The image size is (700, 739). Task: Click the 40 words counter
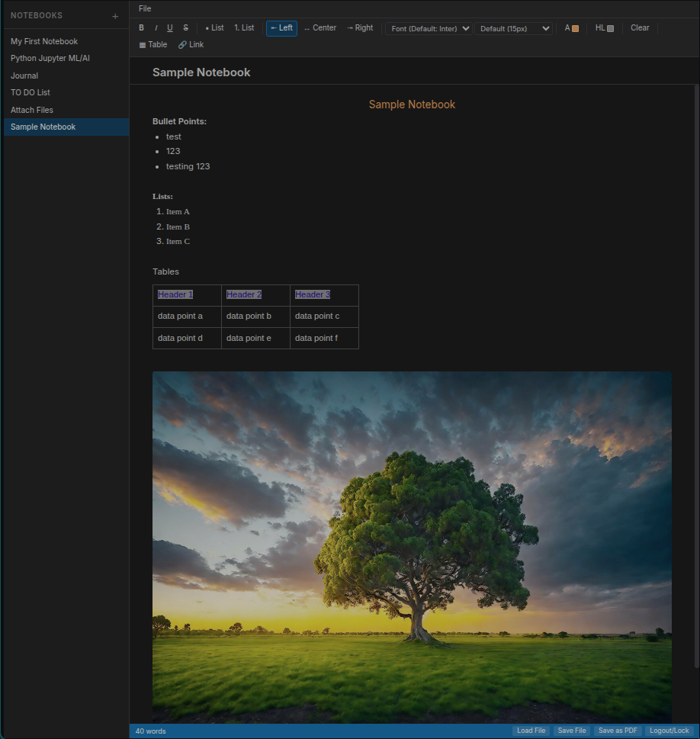[150, 731]
